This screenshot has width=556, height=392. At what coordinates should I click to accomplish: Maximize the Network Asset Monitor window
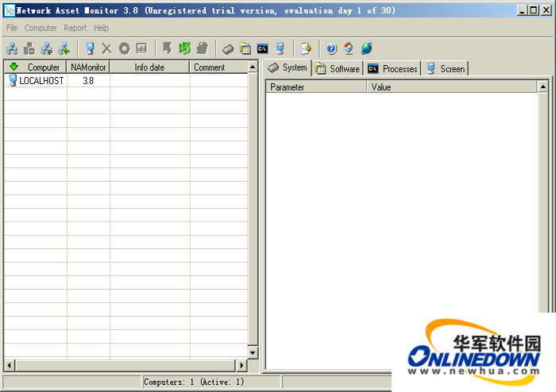533,10
